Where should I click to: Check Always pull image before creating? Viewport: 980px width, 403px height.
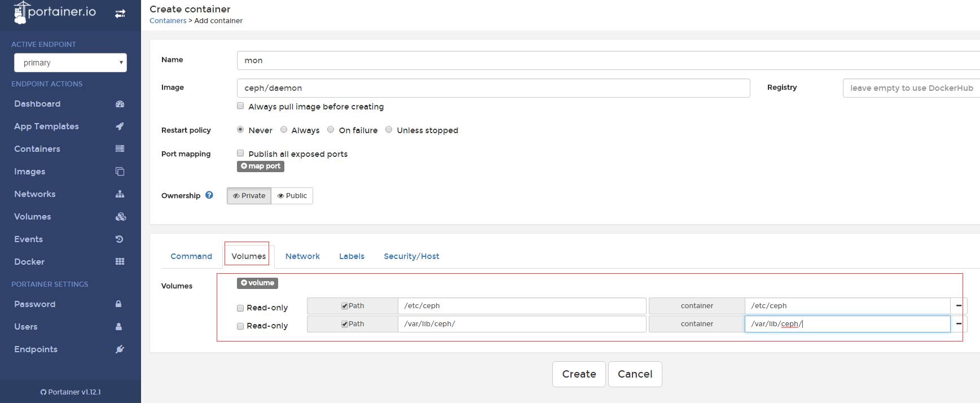[240, 106]
